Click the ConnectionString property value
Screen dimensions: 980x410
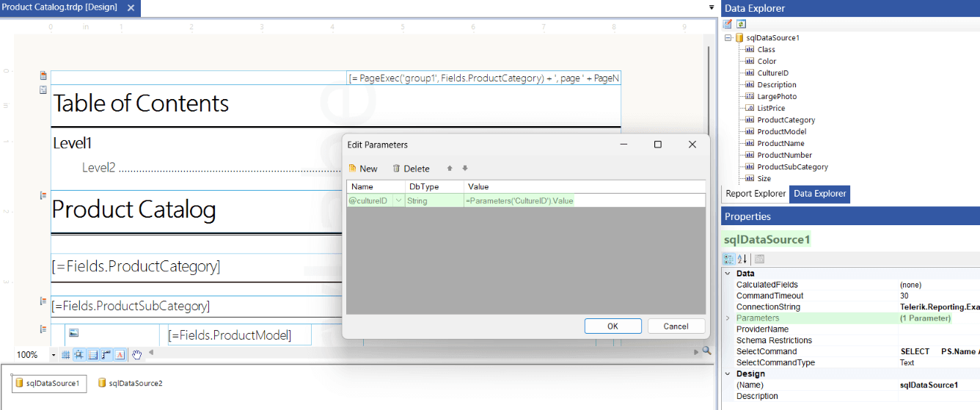(x=939, y=307)
